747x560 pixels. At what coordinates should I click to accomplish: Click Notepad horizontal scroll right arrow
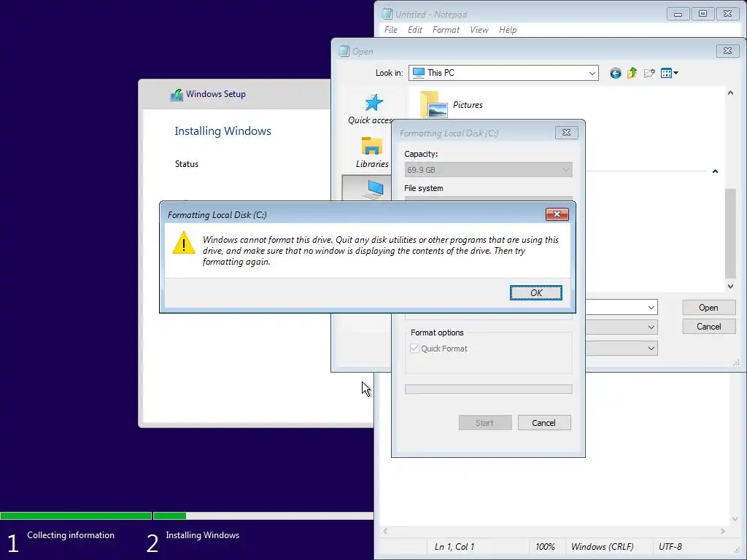point(723,531)
